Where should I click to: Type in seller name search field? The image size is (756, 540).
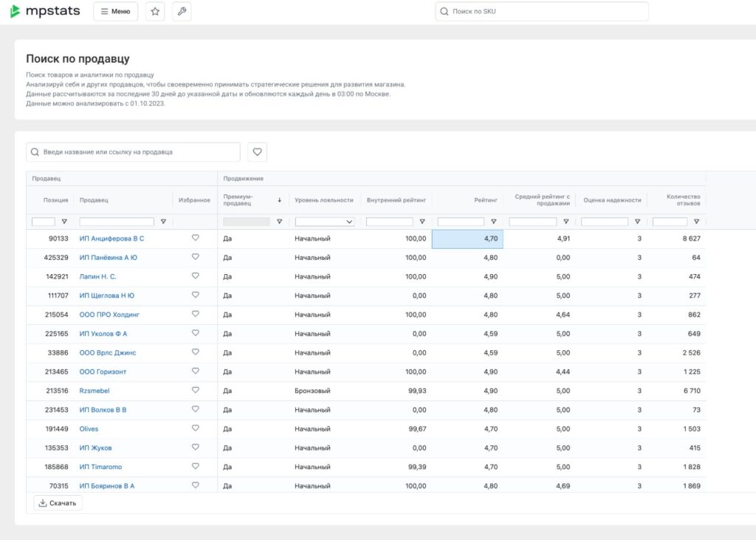(134, 152)
